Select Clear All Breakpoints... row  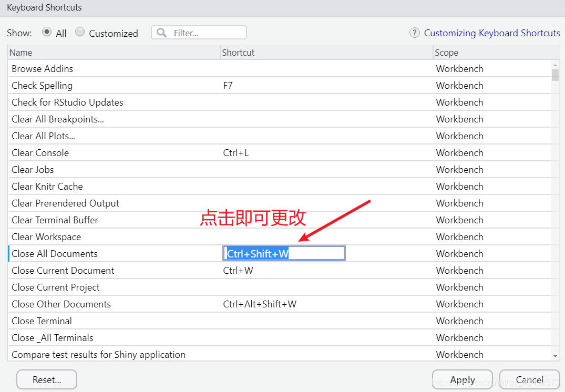click(279, 119)
